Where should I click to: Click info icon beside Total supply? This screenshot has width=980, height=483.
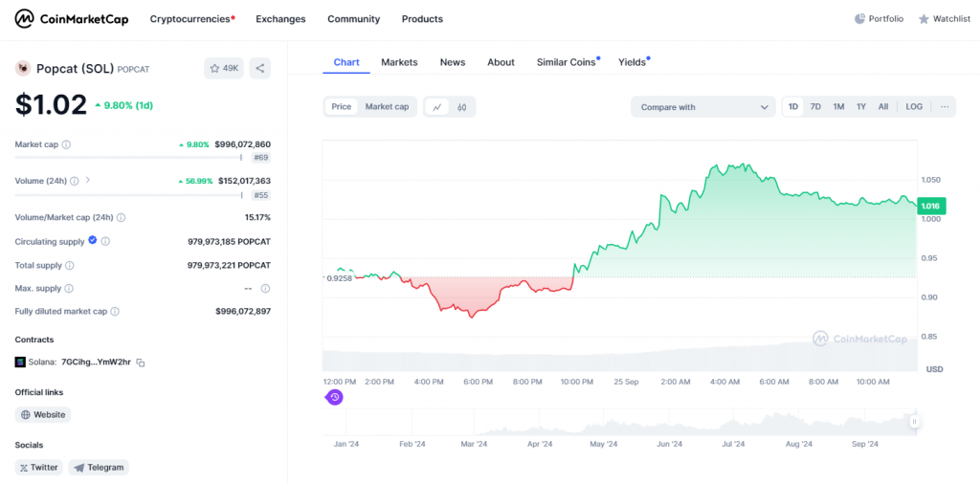coord(69,266)
